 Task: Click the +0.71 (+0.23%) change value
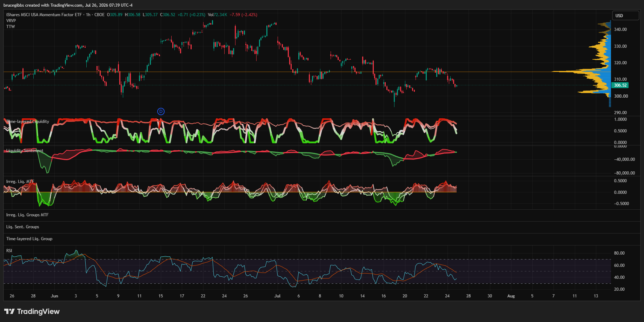[192, 15]
